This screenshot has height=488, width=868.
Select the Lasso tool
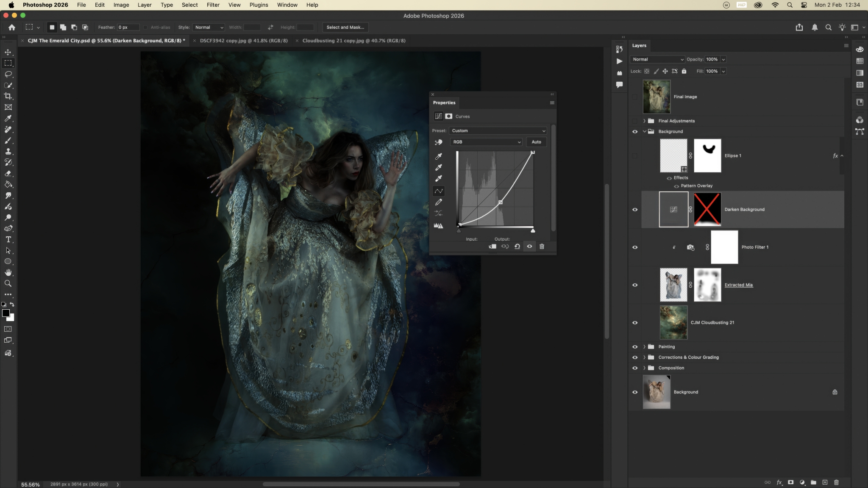(8, 74)
